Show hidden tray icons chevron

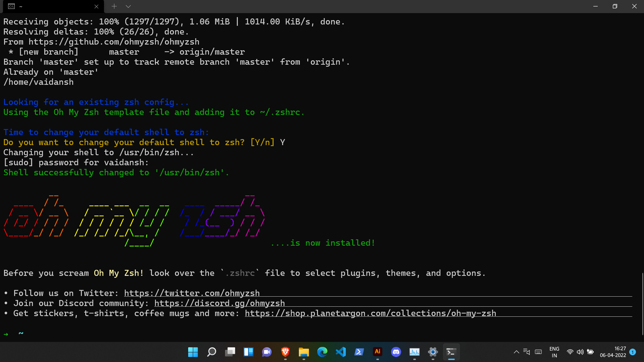(x=517, y=352)
